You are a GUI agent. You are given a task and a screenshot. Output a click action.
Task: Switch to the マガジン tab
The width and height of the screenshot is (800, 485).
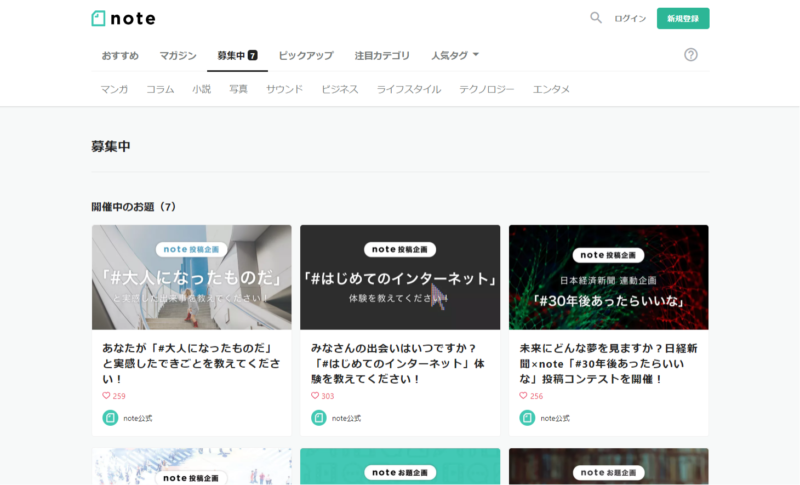pyautogui.click(x=178, y=56)
